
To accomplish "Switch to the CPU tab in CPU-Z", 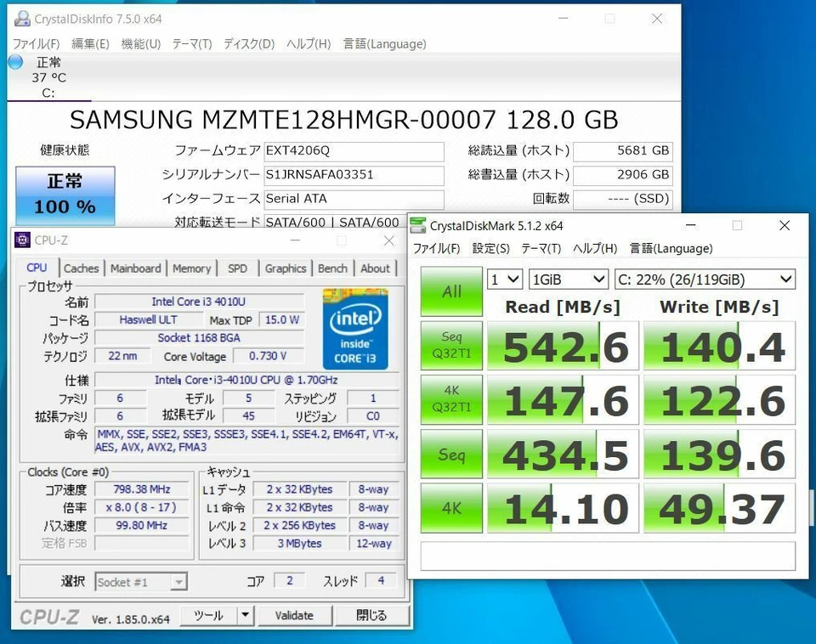I will point(37,268).
